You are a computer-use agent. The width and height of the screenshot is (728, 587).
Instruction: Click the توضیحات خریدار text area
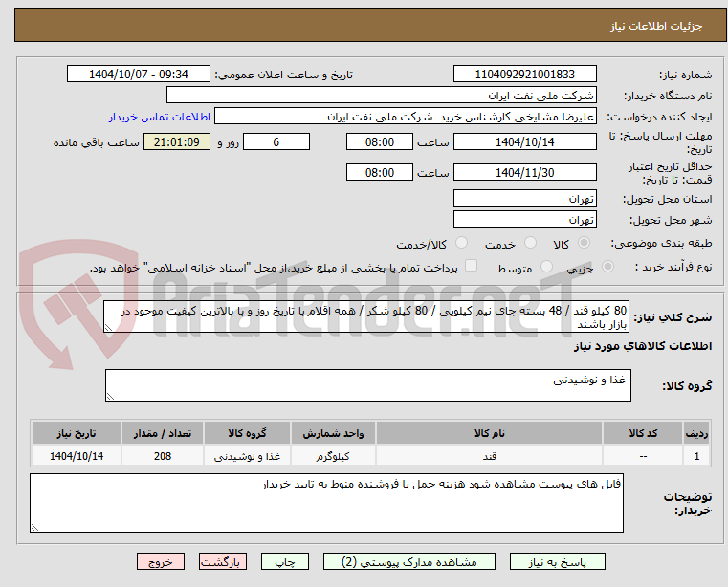pos(326,503)
